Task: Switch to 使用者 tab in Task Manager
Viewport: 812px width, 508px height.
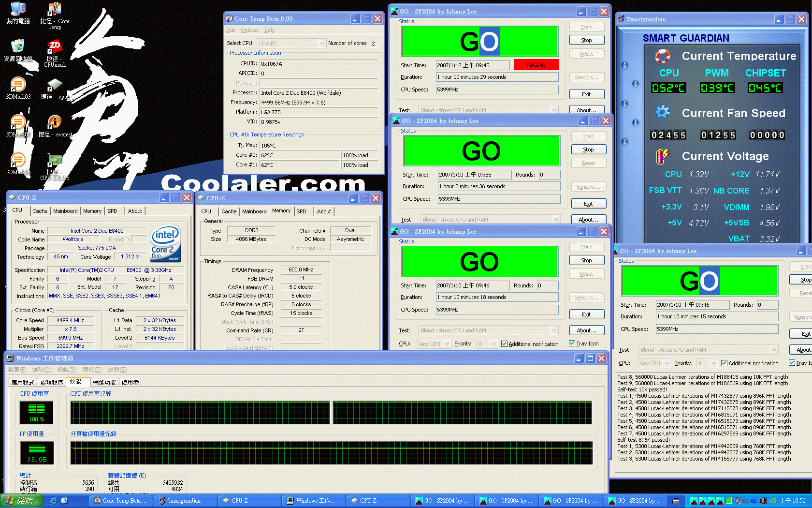Action: coord(130,382)
